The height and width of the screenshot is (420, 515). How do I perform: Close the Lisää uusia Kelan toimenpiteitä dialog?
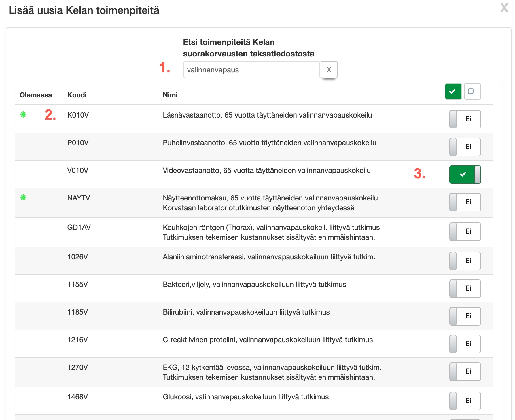click(504, 8)
